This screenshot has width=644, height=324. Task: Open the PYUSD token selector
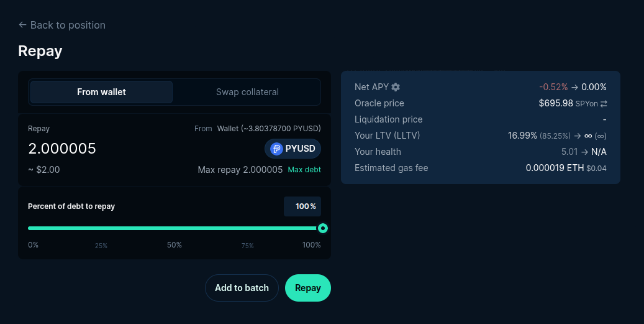pos(293,149)
